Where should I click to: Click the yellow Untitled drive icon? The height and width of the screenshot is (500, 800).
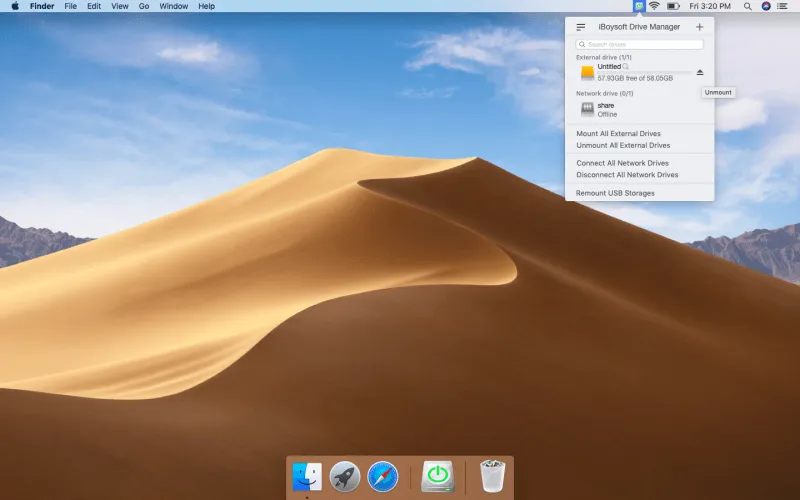coord(587,72)
